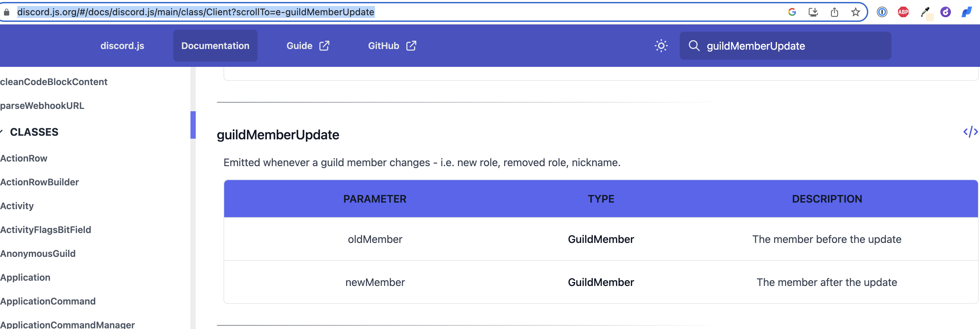This screenshot has width=980, height=329.
Task: Open GuildMember type for oldMember
Action: tap(601, 239)
